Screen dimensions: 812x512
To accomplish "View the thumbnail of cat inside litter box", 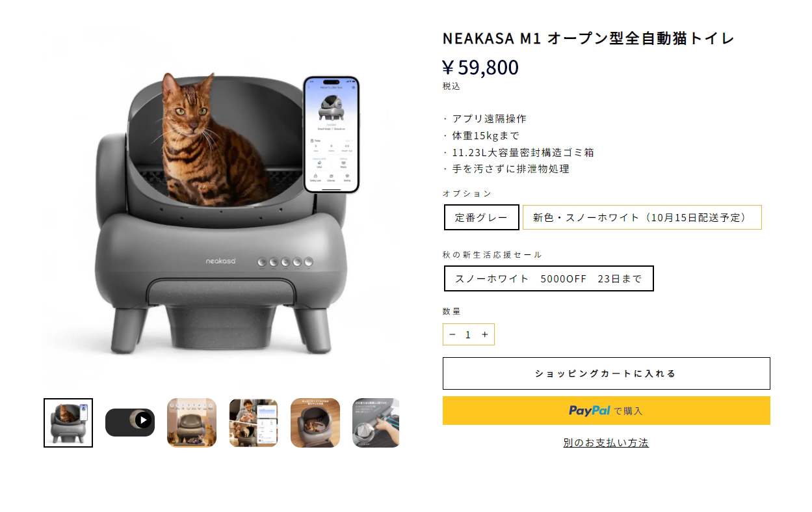I will (x=315, y=423).
